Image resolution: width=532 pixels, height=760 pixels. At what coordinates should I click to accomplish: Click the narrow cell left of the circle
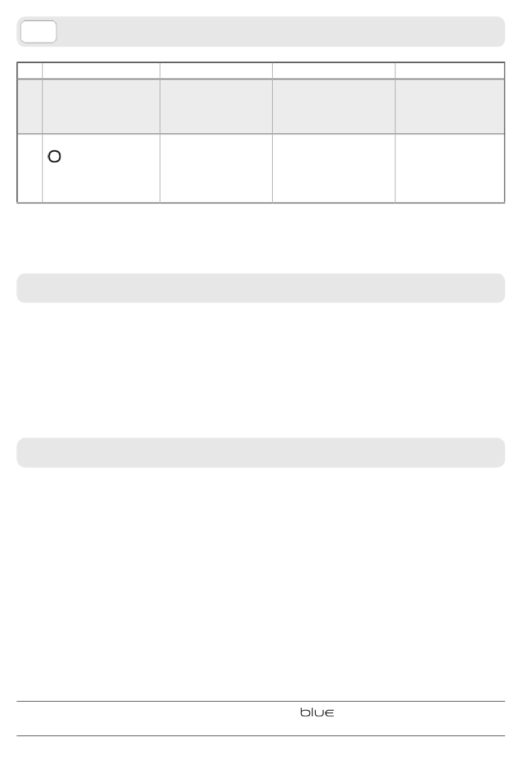pos(30,168)
